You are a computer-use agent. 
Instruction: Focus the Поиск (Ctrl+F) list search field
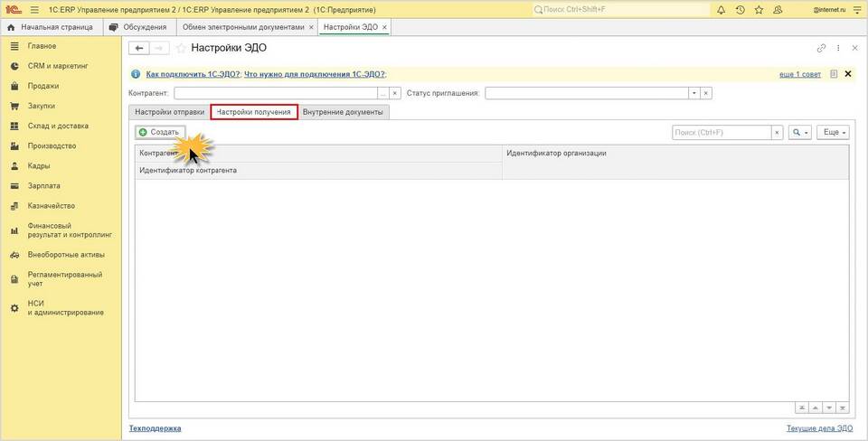point(722,132)
